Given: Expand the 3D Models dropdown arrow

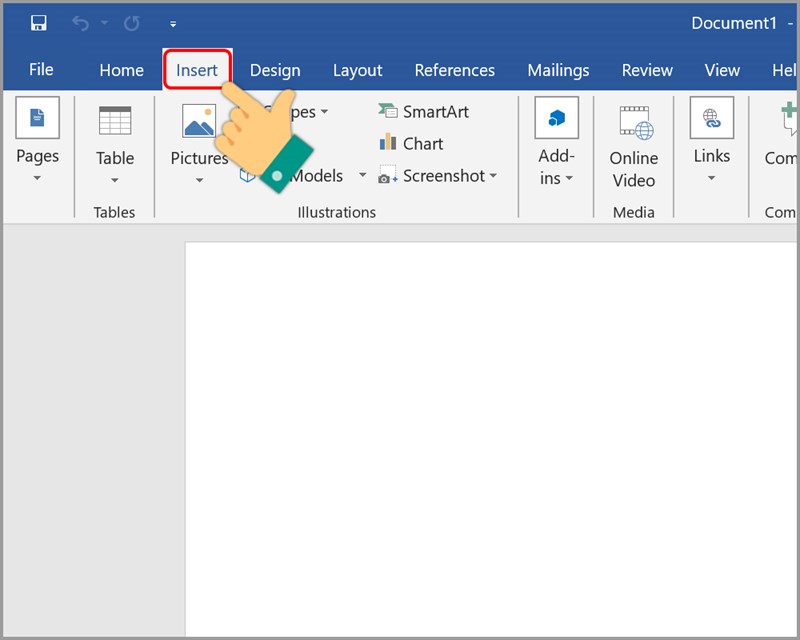Looking at the screenshot, I should (362, 175).
